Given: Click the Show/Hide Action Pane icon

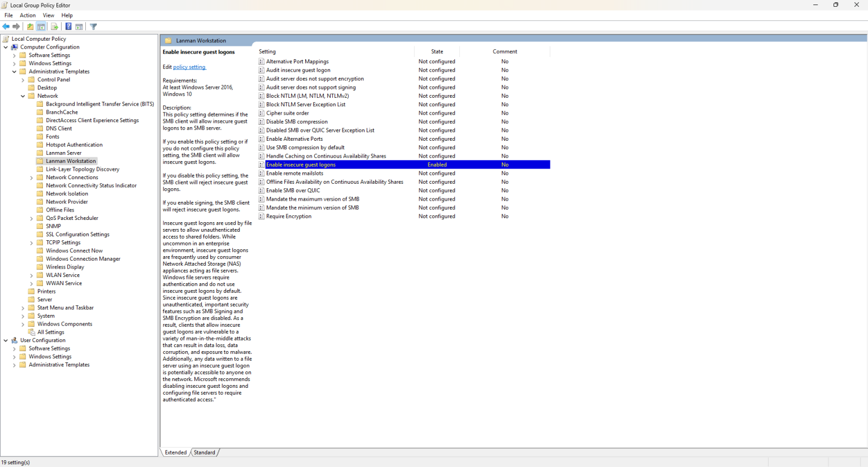Looking at the screenshot, I should coord(79,27).
